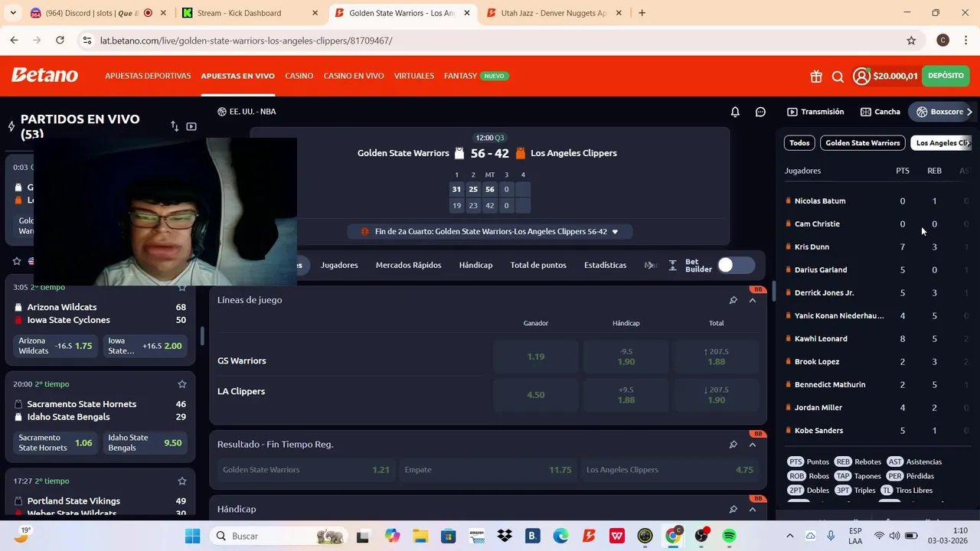The width and height of the screenshot is (980, 551).
Task: Open the Chrome menu three dots
Action: [x=966, y=41]
